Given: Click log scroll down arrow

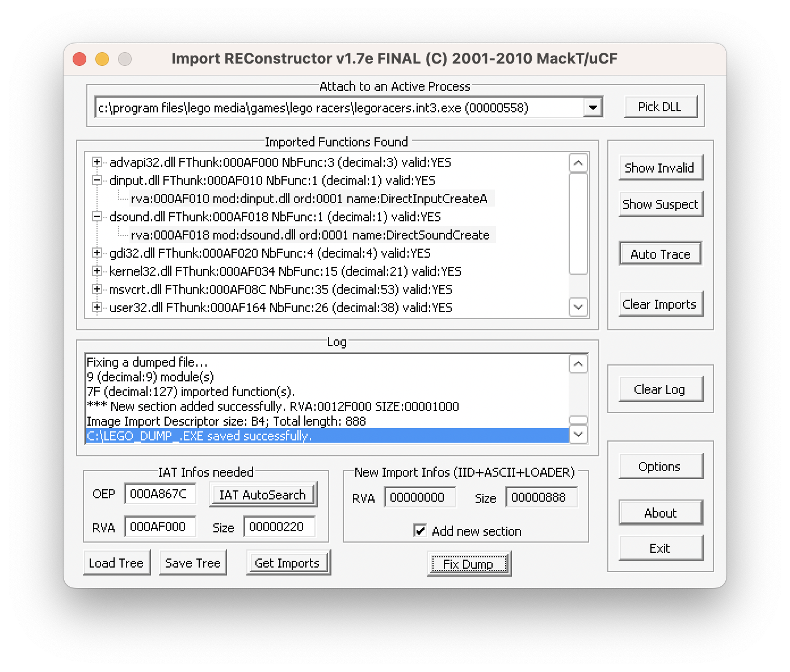Looking at the screenshot, I should 578,434.
